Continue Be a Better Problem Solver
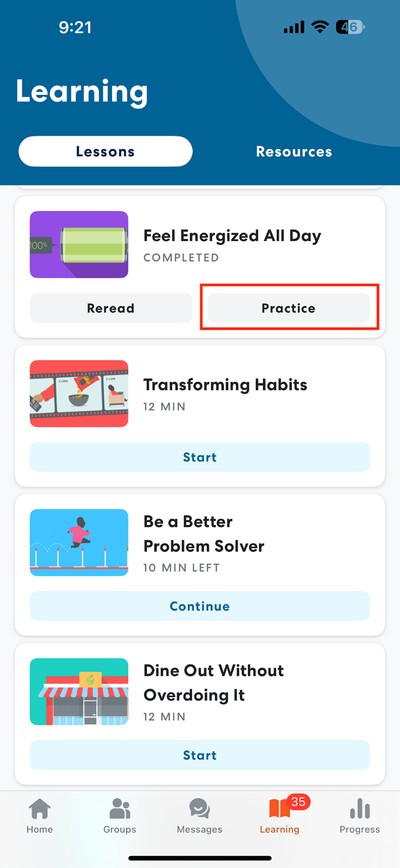The image size is (400, 868). point(200,606)
